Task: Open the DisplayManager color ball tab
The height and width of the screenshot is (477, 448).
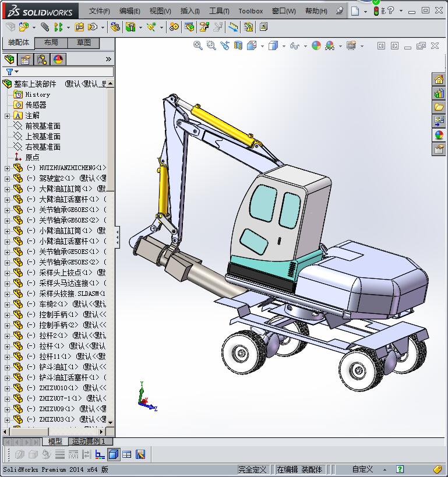Action: pos(58,59)
